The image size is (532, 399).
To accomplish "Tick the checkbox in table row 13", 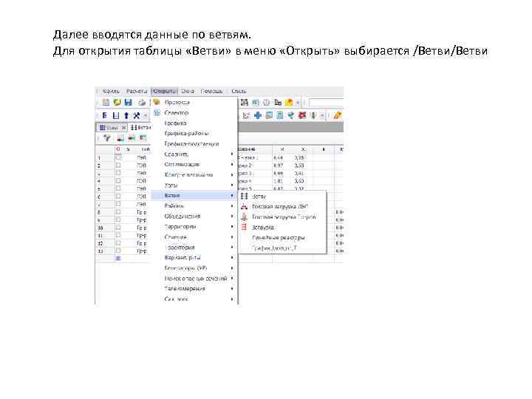I will click(118, 250).
